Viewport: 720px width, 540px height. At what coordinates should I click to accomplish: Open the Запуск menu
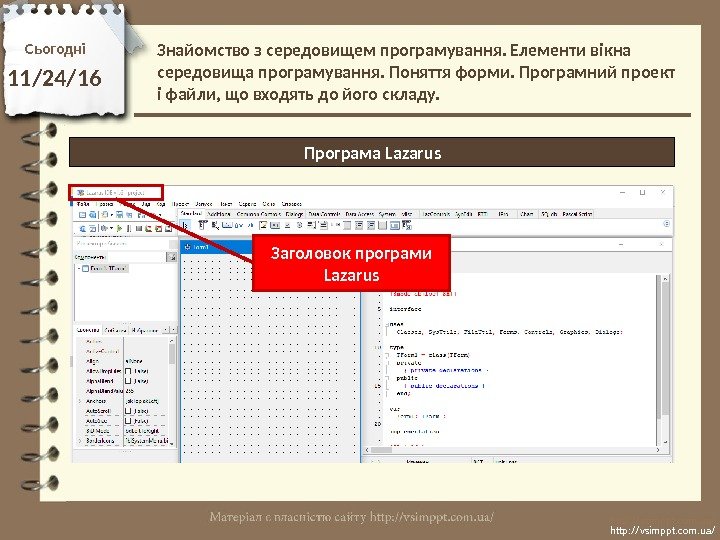(x=204, y=204)
